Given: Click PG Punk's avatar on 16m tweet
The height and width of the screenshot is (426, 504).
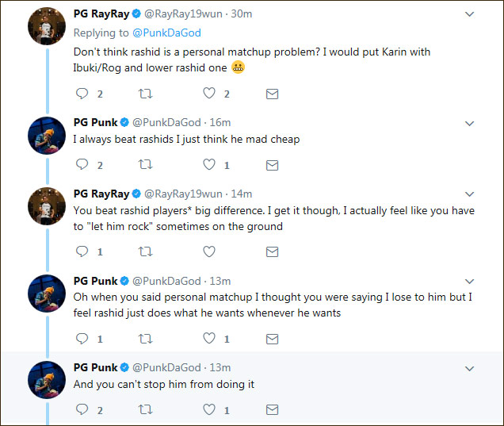Looking at the screenshot, I should click(46, 134).
